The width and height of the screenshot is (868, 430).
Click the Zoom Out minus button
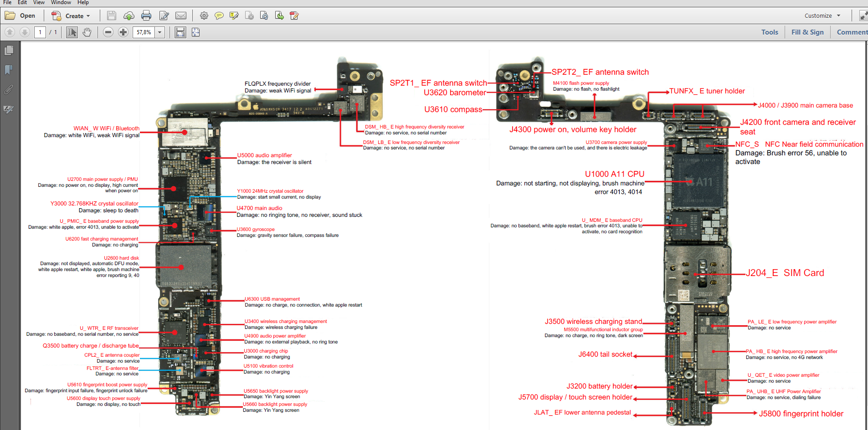108,32
